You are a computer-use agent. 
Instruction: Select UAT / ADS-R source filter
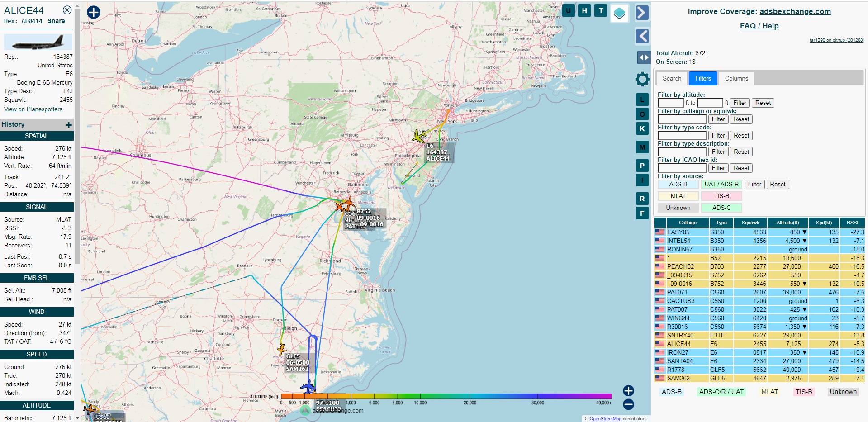click(x=721, y=184)
